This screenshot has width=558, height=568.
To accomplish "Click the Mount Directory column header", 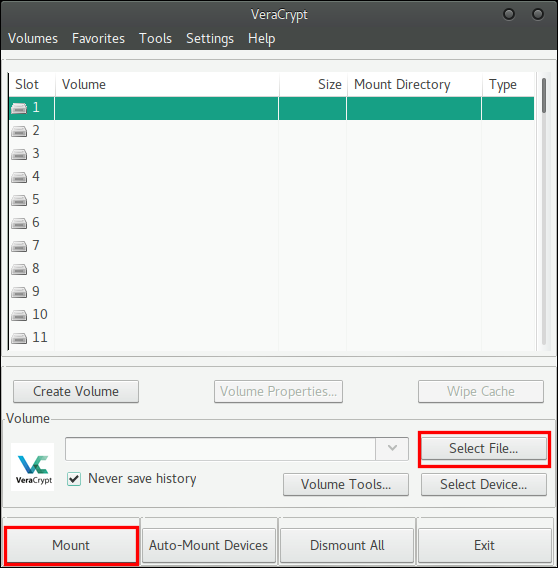I will [415, 84].
